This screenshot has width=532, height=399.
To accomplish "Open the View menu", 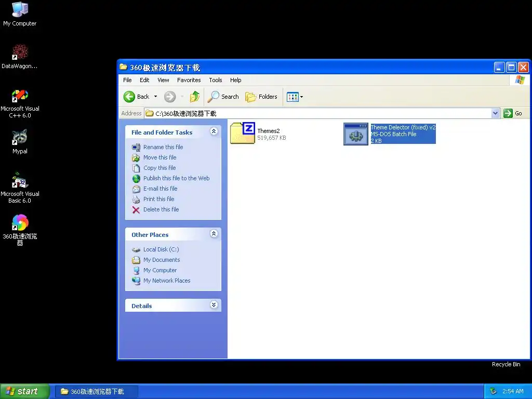I will point(163,80).
